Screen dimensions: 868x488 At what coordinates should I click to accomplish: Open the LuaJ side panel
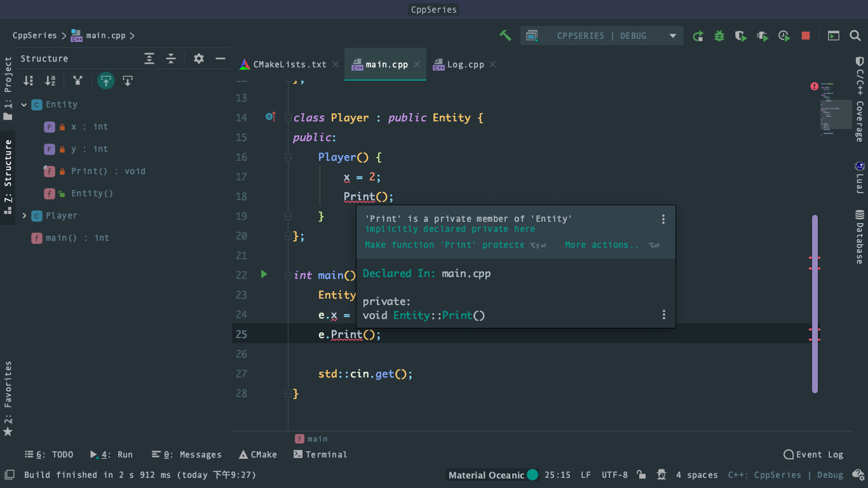pyautogui.click(x=859, y=177)
